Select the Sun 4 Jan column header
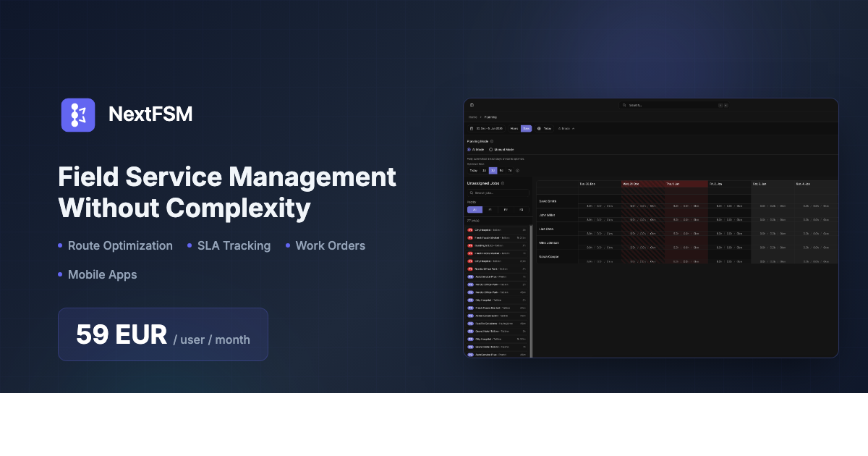The image size is (868, 456). coord(816,184)
